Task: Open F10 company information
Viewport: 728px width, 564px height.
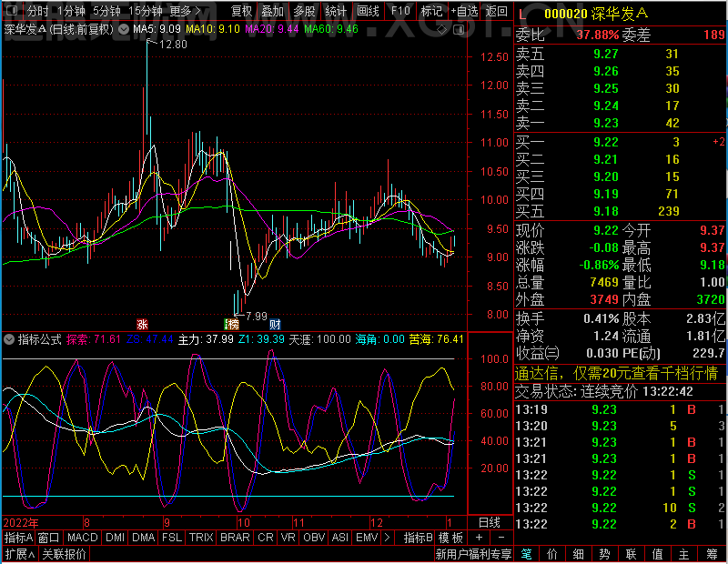Action: click(400, 11)
